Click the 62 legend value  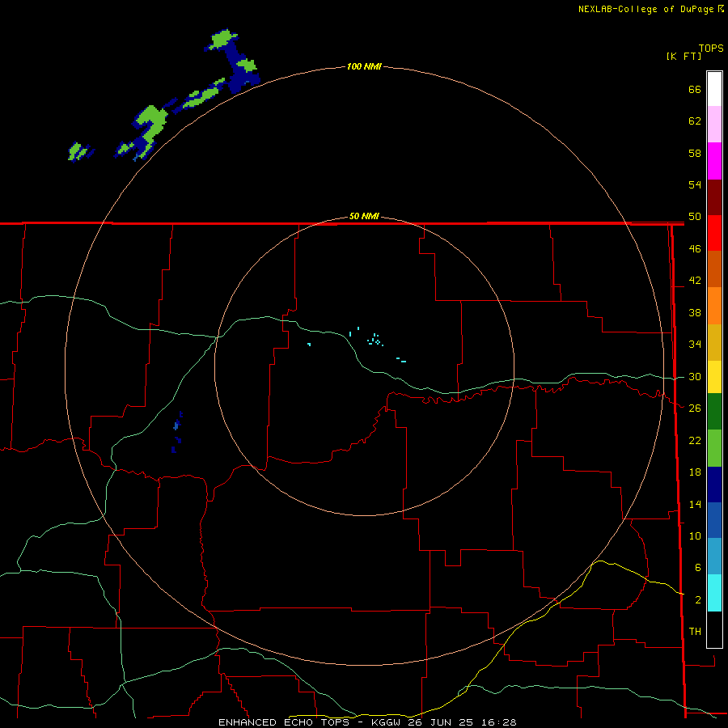click(x=695, y=121)
